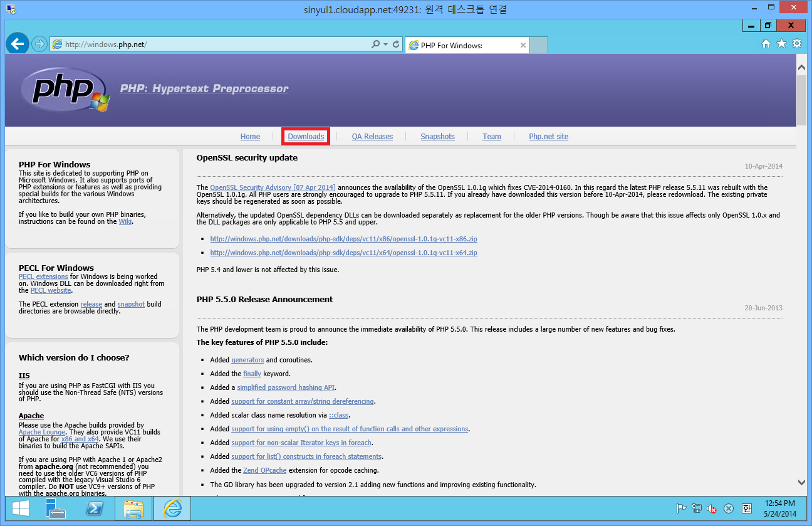Open the IE Home icon
Screen dimensions: 812x526
[x=766, y=44]
